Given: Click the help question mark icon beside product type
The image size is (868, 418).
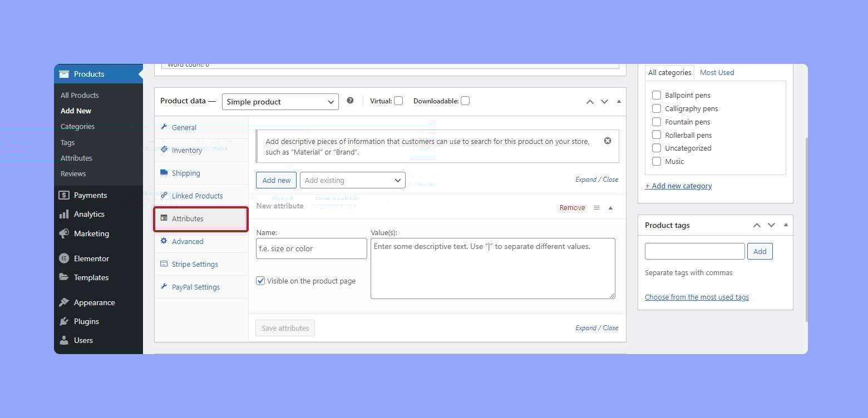Looking at the screenshot, I should coord(350,101).
